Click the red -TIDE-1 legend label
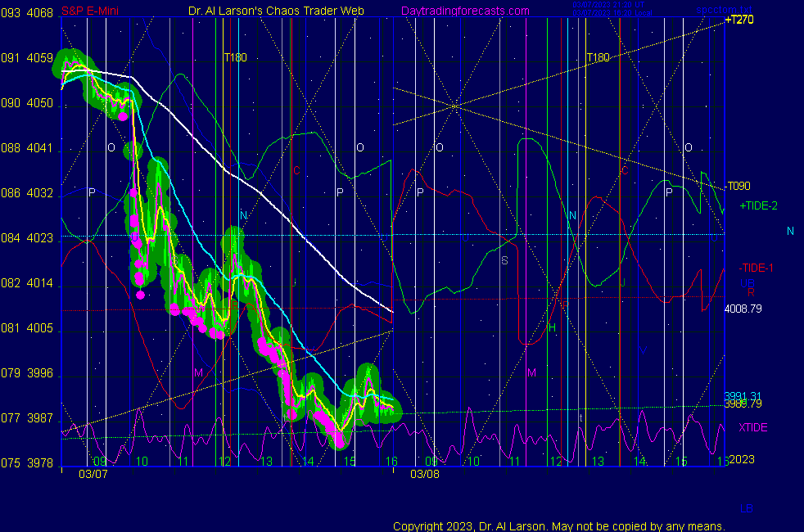 tap(756, 268)
